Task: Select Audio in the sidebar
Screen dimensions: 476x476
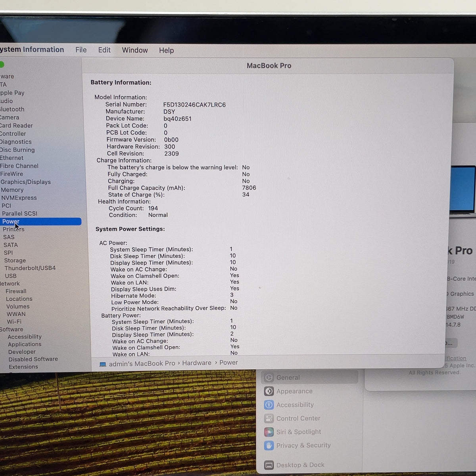Action: click(6, 101)
